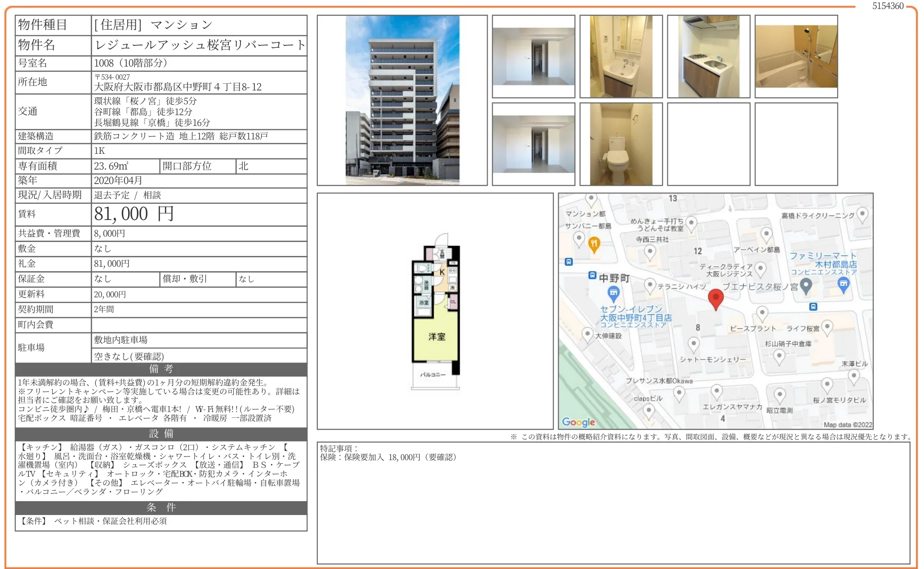Open the toilet photo thumbnail
Screen dimensions: 924x569
point(621,144)
